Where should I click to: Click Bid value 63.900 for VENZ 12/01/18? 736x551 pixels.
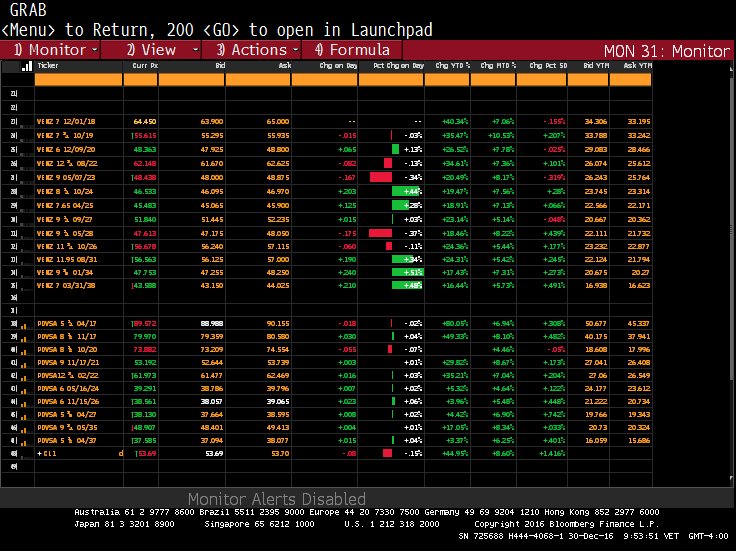[212, 122]
